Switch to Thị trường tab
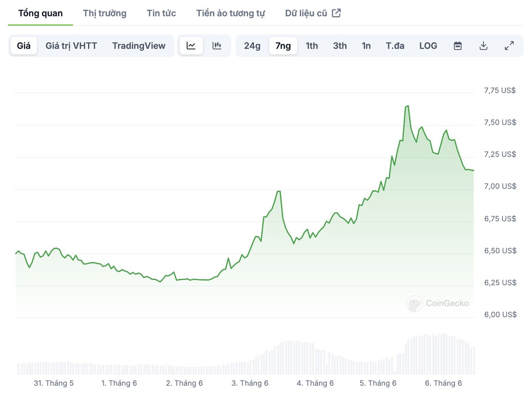This screenshot has height=397, width=532. point(105,13)
